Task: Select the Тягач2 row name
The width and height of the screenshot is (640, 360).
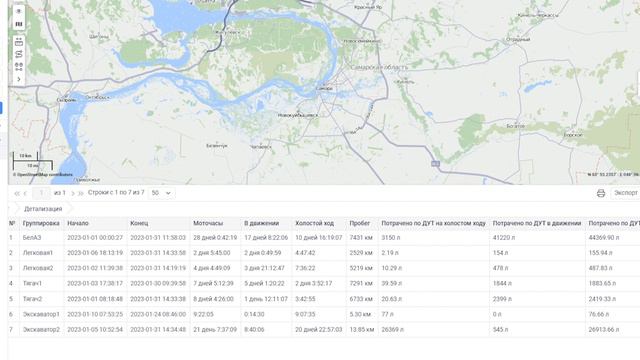Action: coord(32,299)
